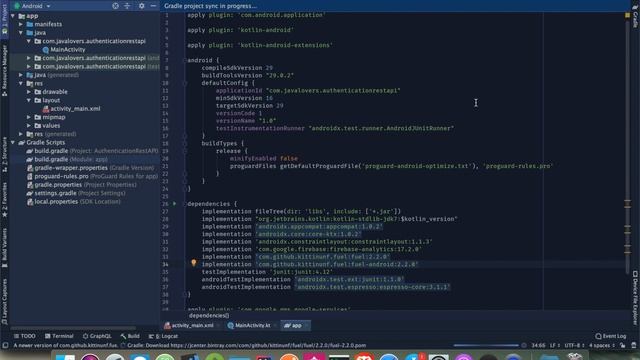Open local.properties (SDK Location)
This screenshot has width=640, height=360.
(73, 202)
